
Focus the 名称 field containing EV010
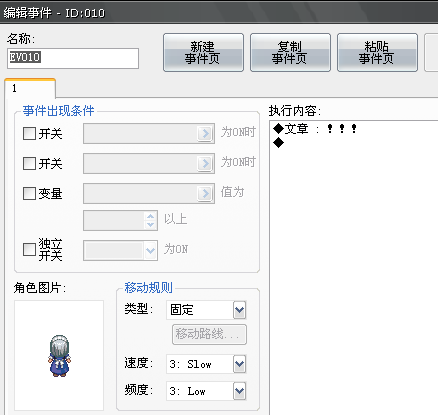click(73, 58)
